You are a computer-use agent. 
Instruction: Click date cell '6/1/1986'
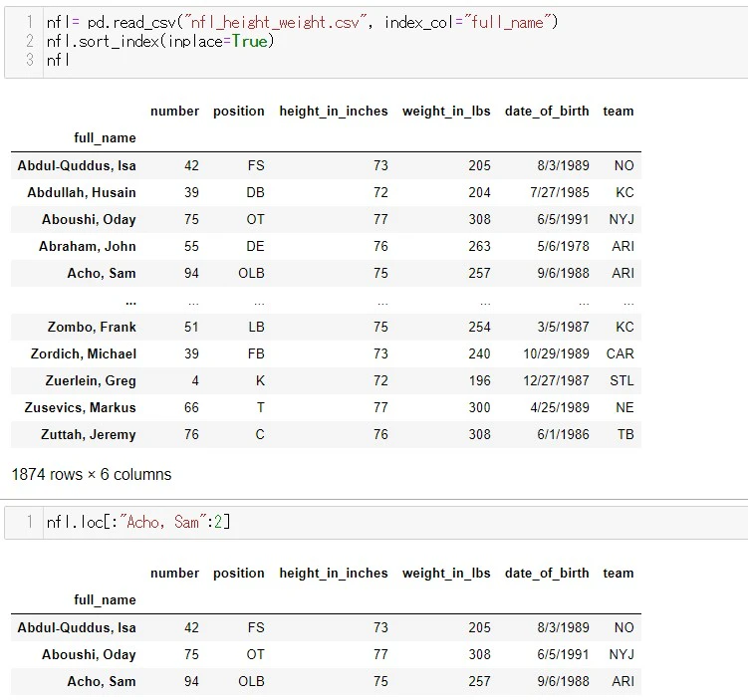563,434
